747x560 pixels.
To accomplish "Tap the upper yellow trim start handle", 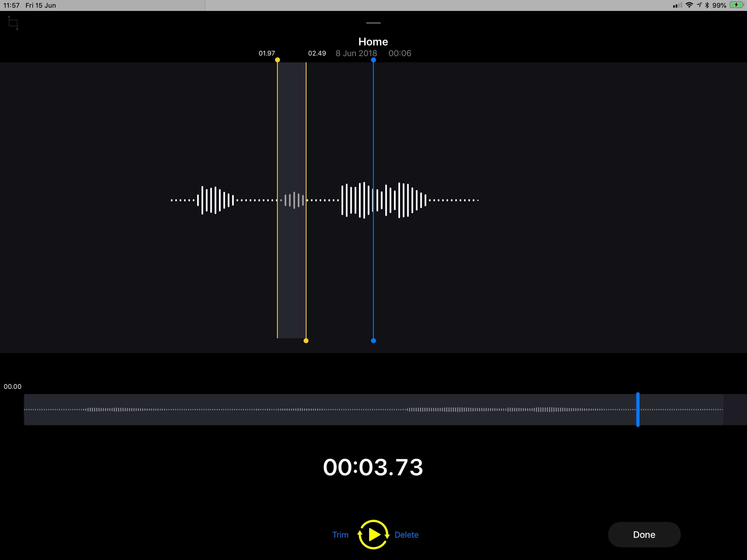I will [277, 60].
